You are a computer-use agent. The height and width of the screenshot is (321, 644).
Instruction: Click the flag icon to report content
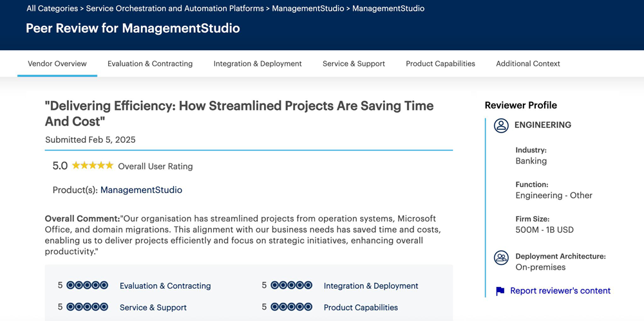(500, 291)
